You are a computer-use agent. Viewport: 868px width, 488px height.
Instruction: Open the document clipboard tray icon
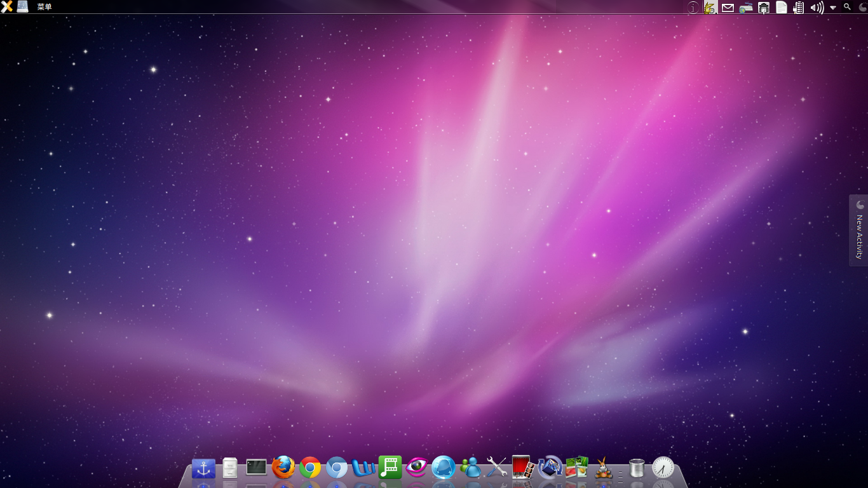click(782, 8)
